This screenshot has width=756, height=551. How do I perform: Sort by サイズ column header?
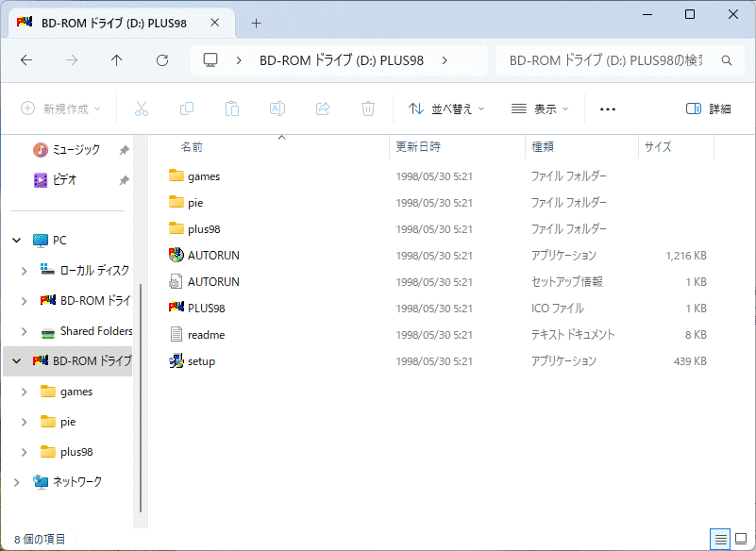658,146
